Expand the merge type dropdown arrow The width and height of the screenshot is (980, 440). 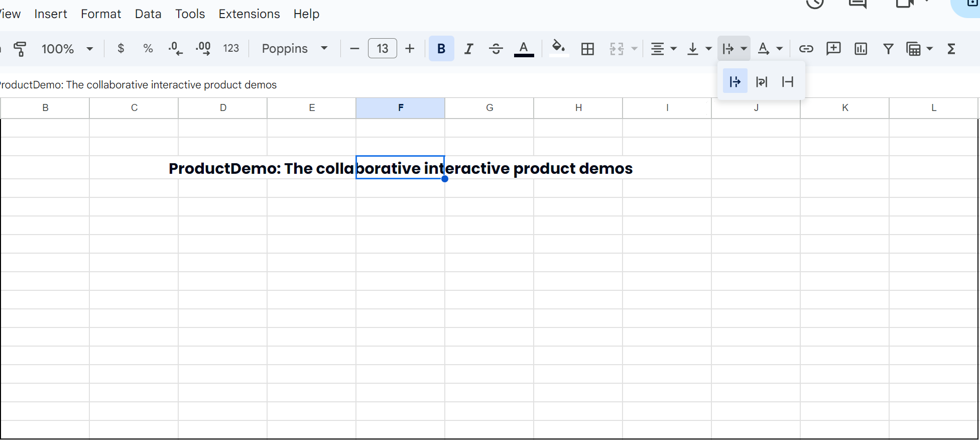(634, 49)
